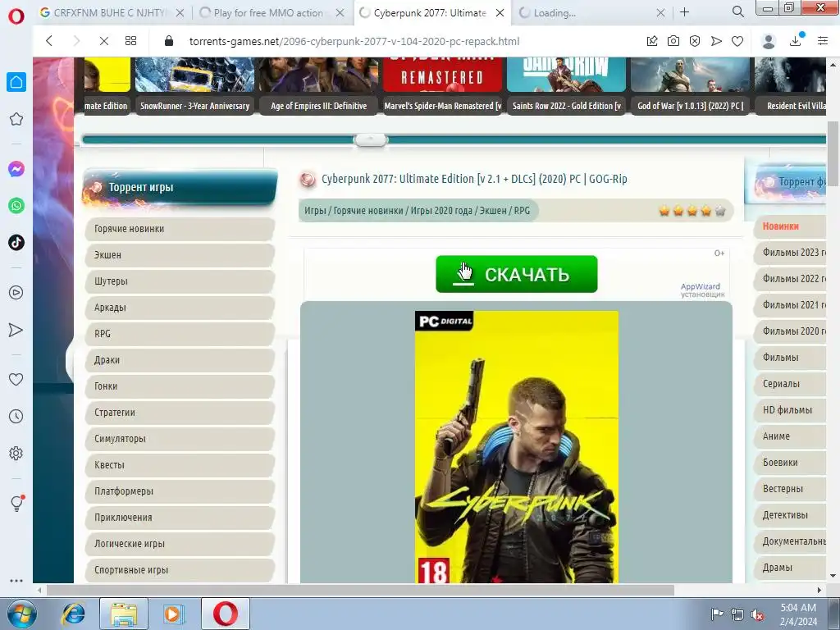Open the downloads panel

click(796, 41)
